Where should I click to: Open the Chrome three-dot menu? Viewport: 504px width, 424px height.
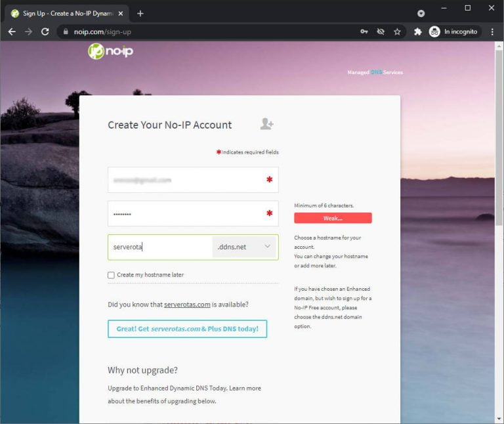coord(492,32)
